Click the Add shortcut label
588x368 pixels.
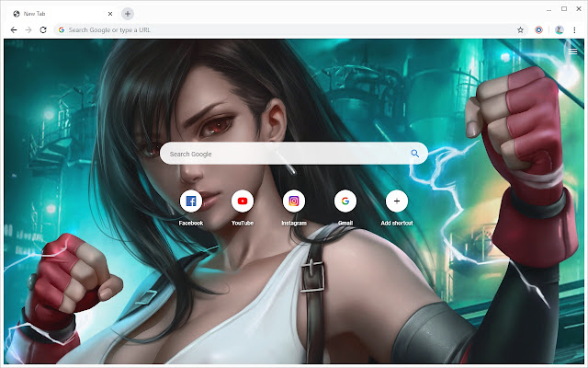click(x=397, y=223)
